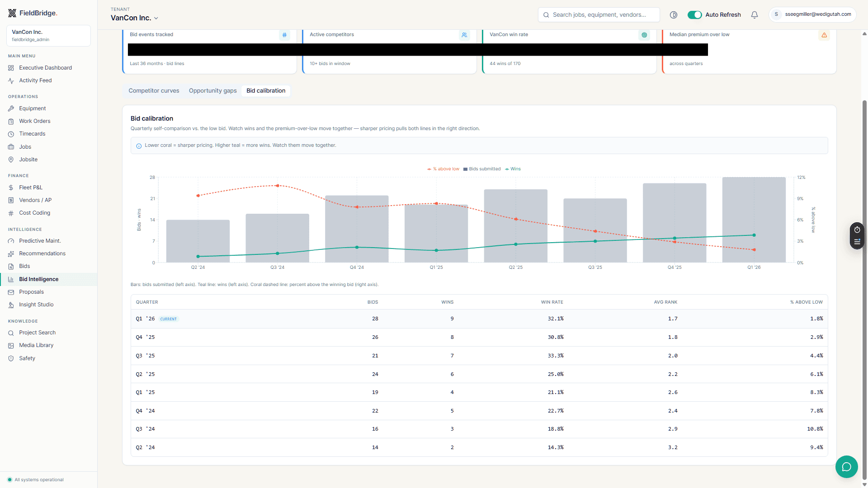The width and height of the screenshot is (868, 488).
Task: Click the theme contrast icon in header
Action: tap(674, 15)
